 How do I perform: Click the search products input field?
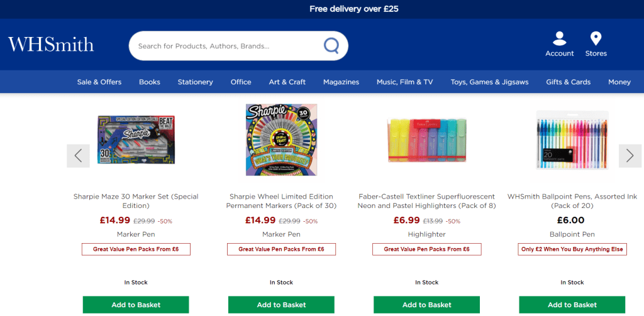tap(226, 46)
